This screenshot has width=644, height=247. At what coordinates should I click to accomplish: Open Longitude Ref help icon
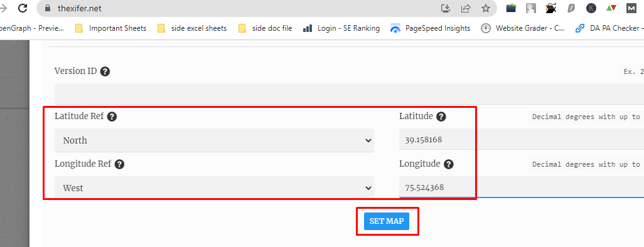click(119, 164)
